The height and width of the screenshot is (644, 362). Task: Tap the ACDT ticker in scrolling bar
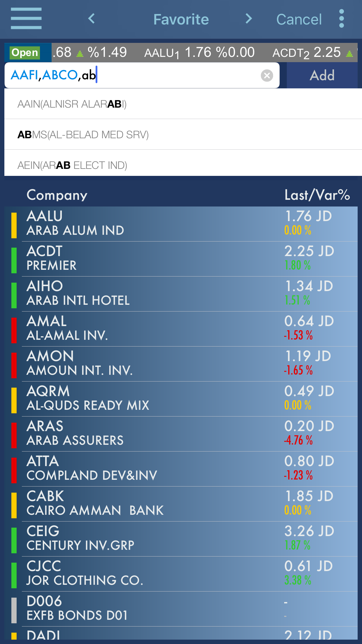point(312,53)
